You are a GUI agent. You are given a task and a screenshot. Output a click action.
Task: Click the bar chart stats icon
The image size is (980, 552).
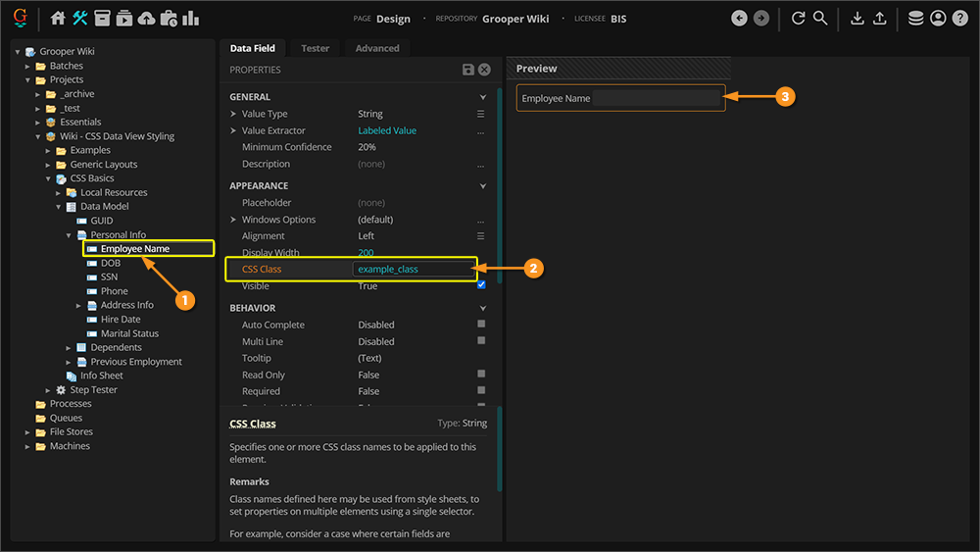pos(190,19)
